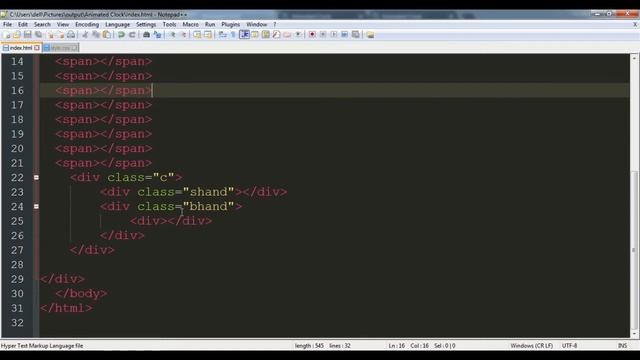Click line number 28 in the margin
Screen dimensions: 640x360
coord(17,264)
